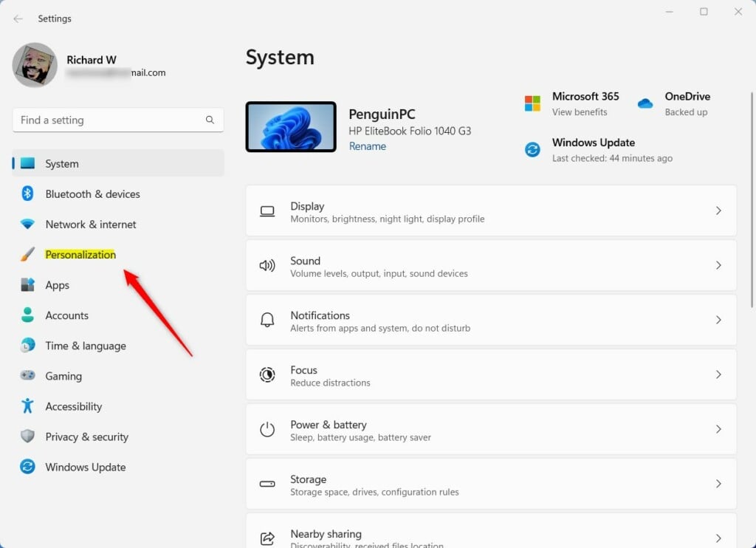Image resolution: width=756 pixels, height=548 pixels.
Task: Click the Bluetooth icon in sidebar
Action: coord(27,193)
